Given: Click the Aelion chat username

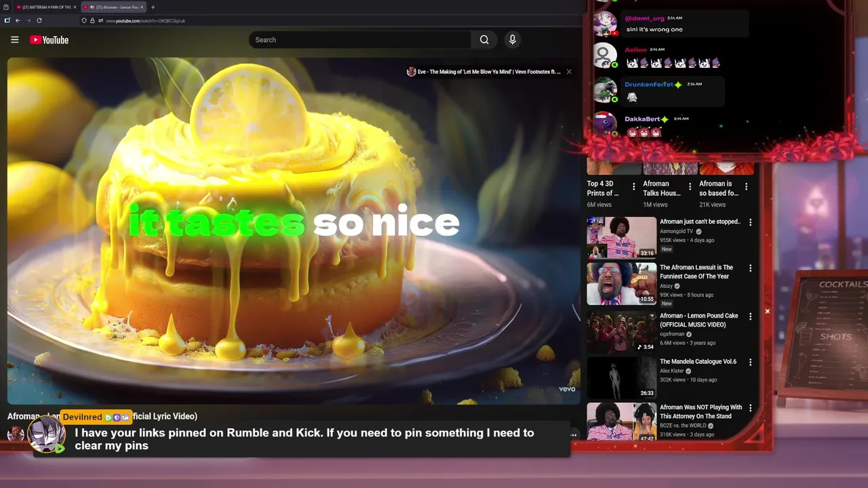Looking at the screenshot, I should tap(635, 49).
